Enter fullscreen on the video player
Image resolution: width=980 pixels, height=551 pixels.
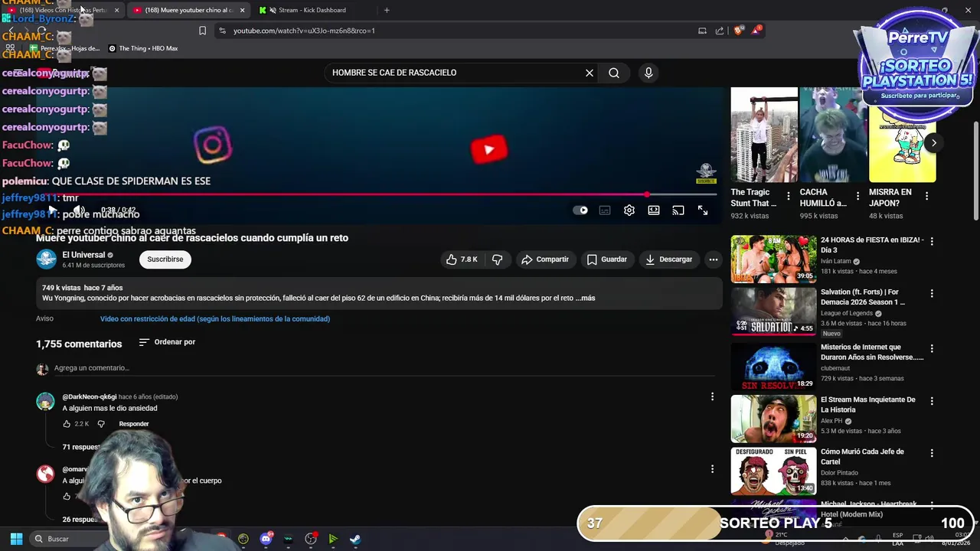click(703, 210)
